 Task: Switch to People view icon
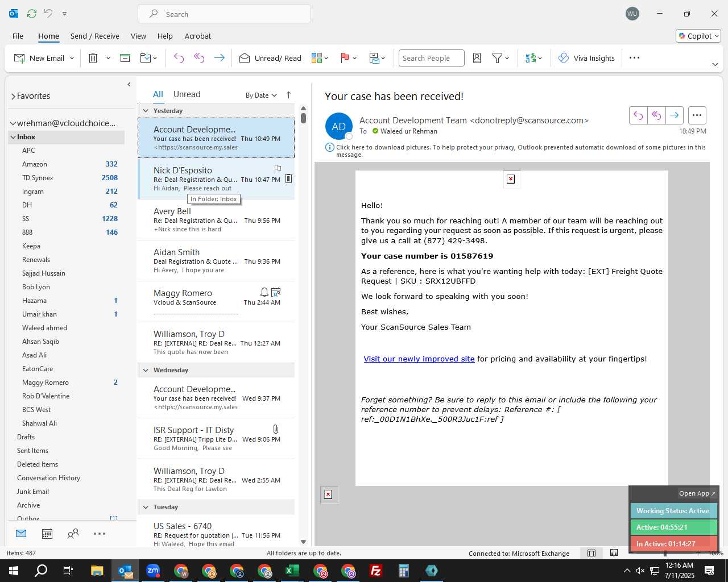[73, 534]
